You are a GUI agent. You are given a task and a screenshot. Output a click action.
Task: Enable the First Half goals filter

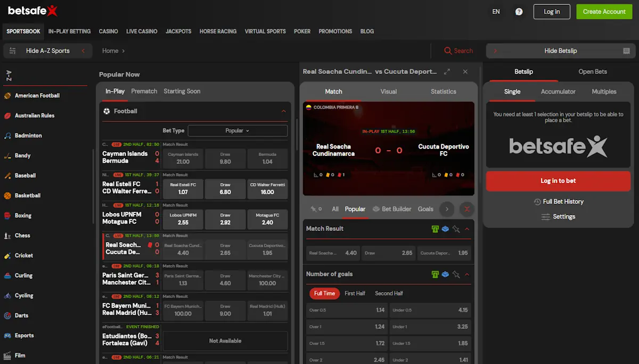coord(355,293)
